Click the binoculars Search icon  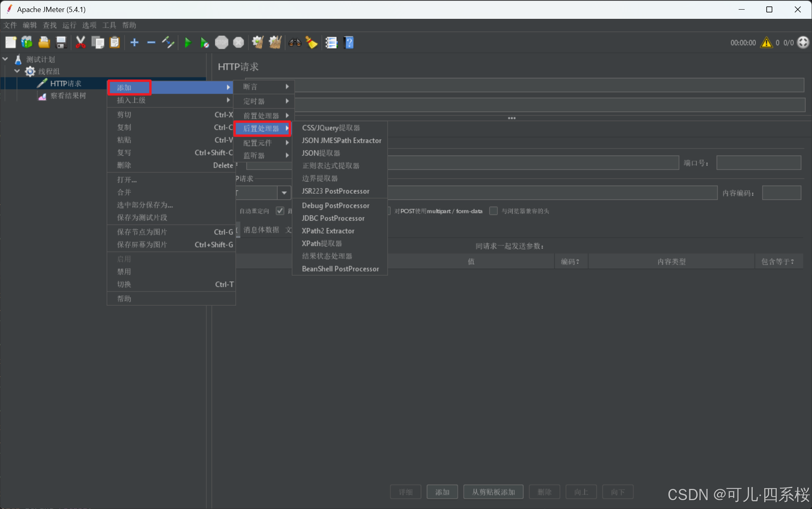[x=295, y=43]
